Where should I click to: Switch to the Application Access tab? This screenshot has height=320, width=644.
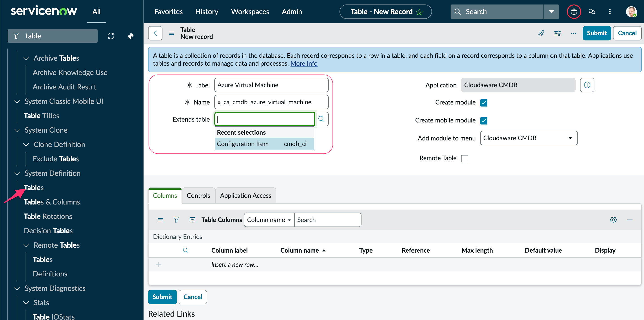[x=245, y=195]
